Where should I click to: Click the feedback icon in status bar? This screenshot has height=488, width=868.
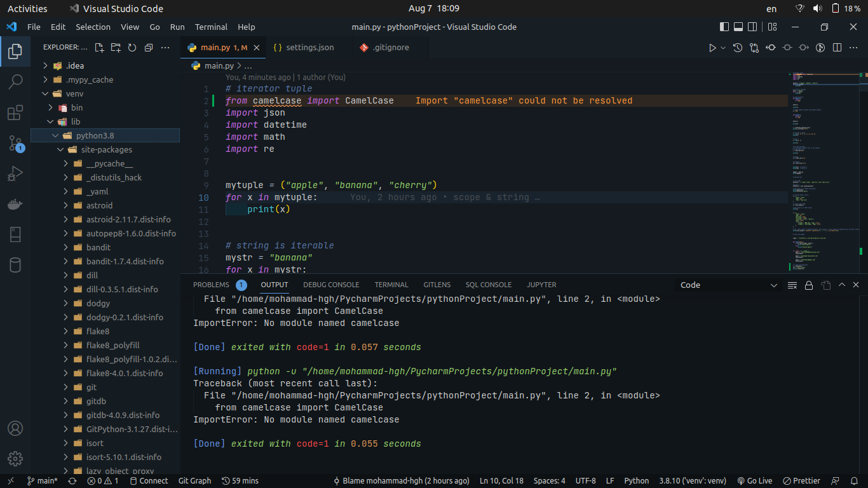click(836, 481)
